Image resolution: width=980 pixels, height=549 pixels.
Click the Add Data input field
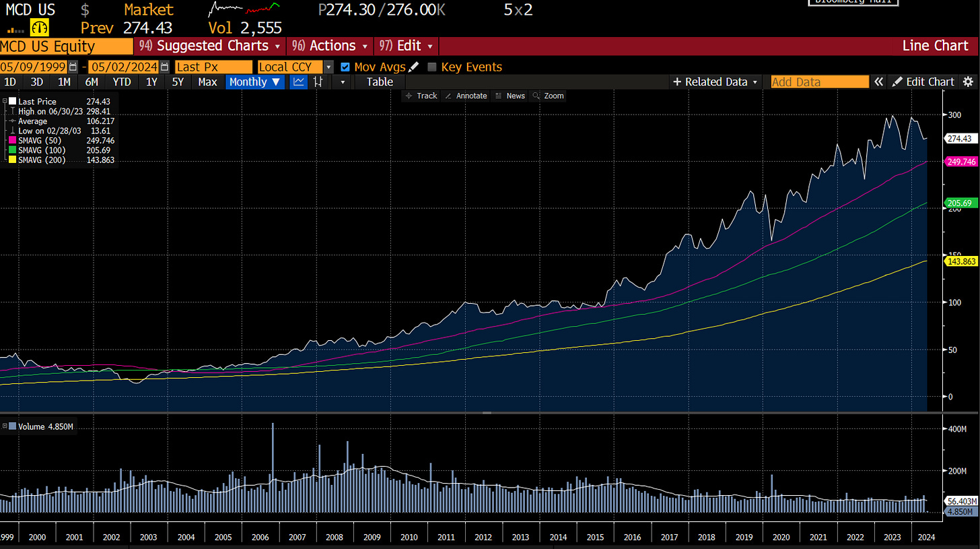tap(820, 82)
